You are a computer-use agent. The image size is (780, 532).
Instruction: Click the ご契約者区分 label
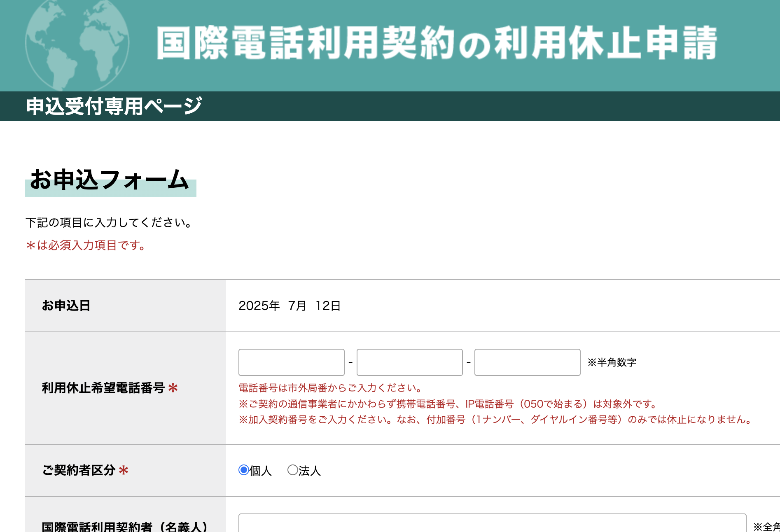point(79,470)
